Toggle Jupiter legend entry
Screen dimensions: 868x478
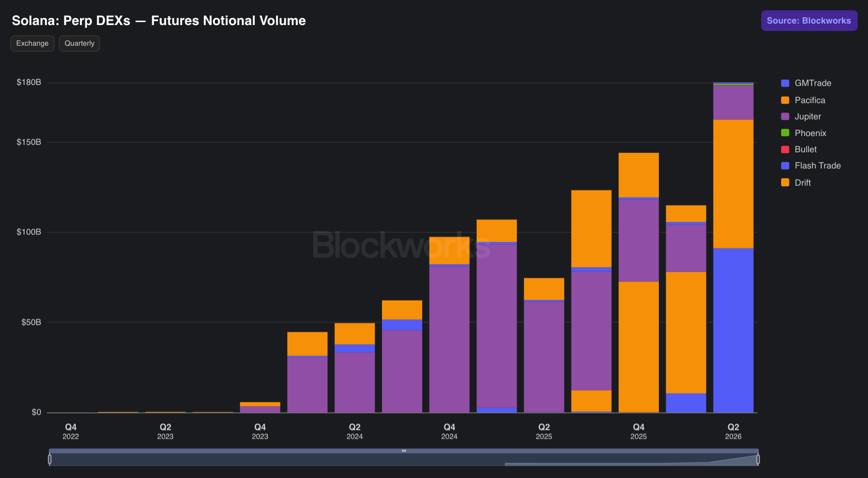[x=801, y=116]
